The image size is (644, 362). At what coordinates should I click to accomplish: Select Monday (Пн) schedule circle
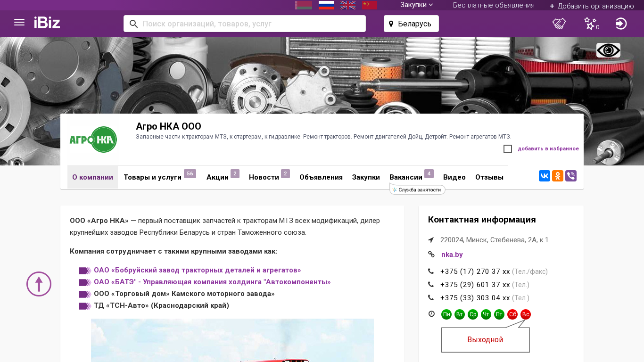click(x=446, y=314)
